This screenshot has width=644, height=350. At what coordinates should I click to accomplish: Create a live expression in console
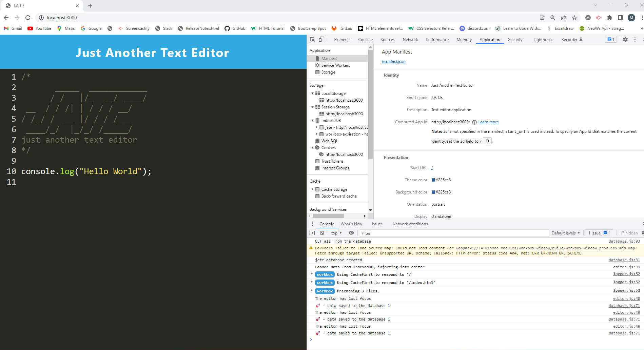pyautogui.click(x=351, y=233)
